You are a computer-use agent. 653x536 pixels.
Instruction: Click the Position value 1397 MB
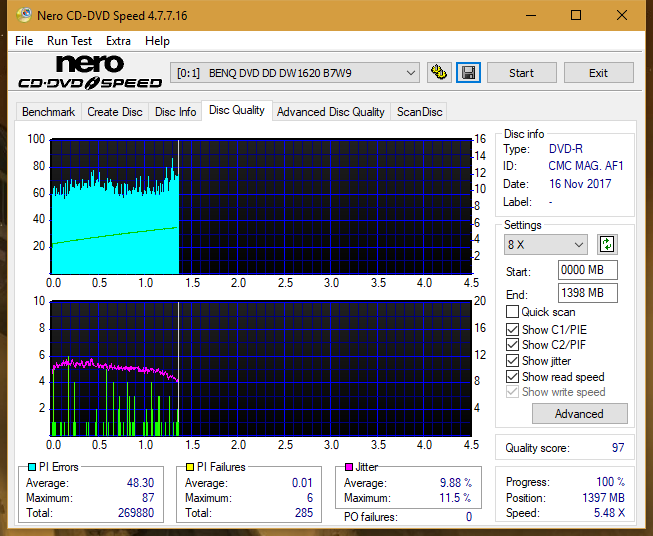603,498
